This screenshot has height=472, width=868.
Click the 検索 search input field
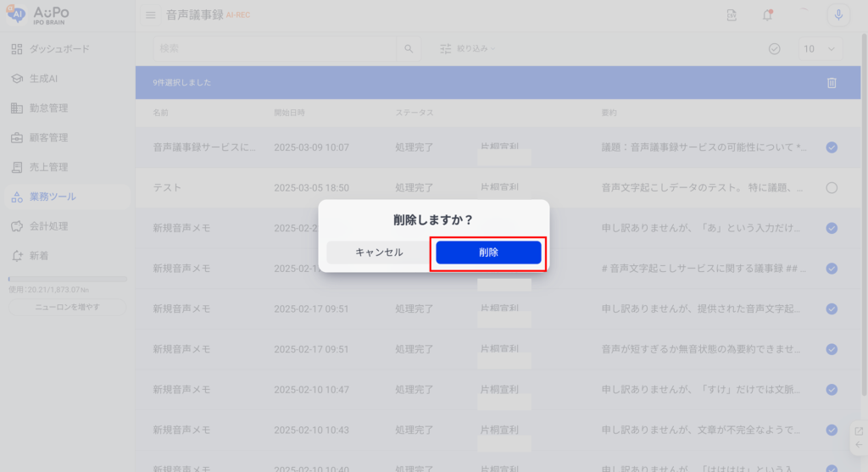tap(275, 49)
